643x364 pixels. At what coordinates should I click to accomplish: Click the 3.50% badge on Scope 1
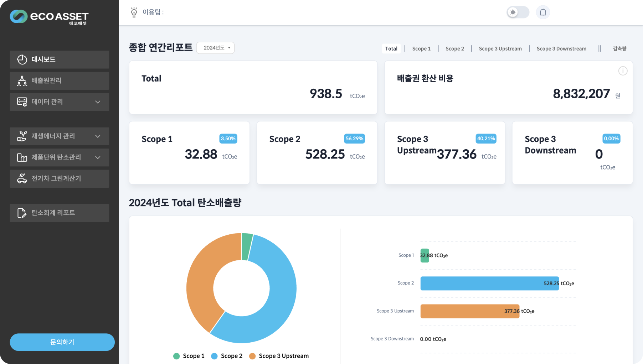point(228,139)
